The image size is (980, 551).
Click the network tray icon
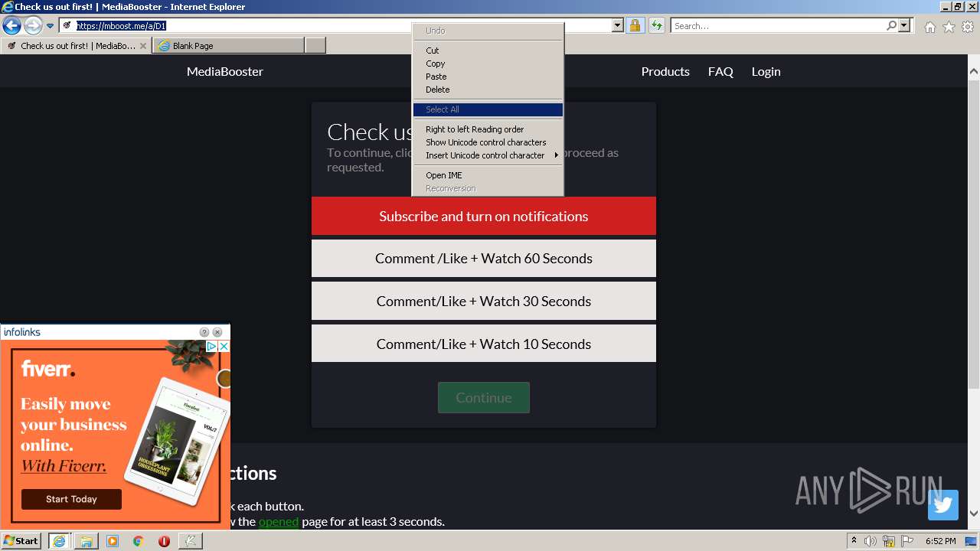pyautogui.click(x=889, y=541)
